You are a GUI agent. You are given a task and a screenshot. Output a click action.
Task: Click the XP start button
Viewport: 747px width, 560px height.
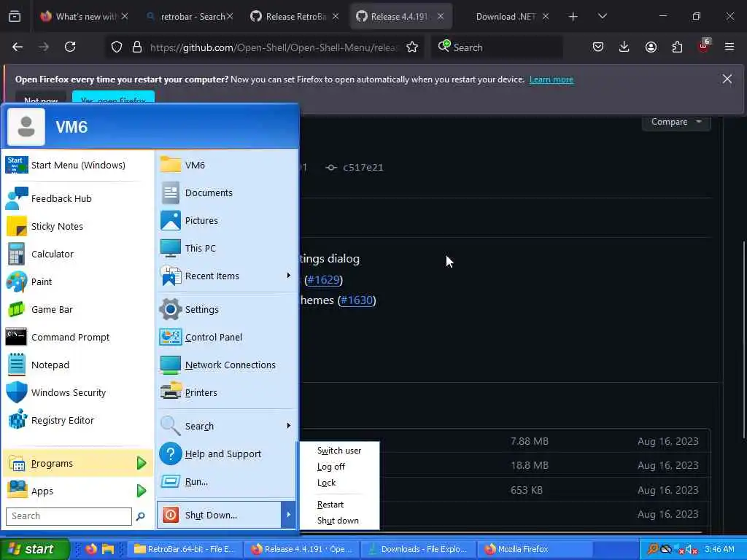[35, 549]
